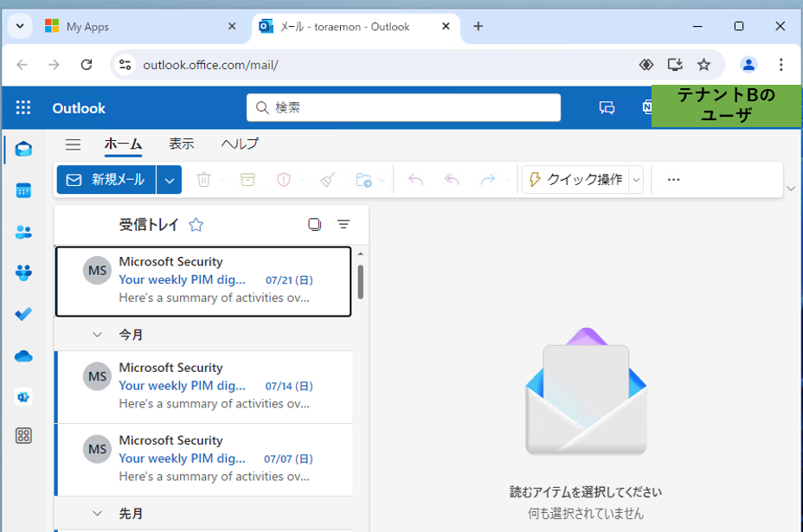The image size is (803, 532).
Task: Open Chrome's three-dot menu
Action: (x=781, y=65)
